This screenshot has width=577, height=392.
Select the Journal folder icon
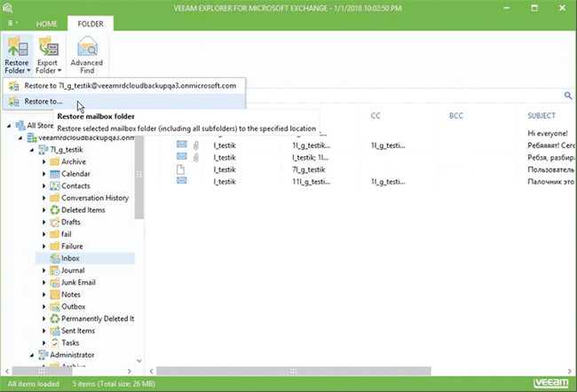coord(54,270)
